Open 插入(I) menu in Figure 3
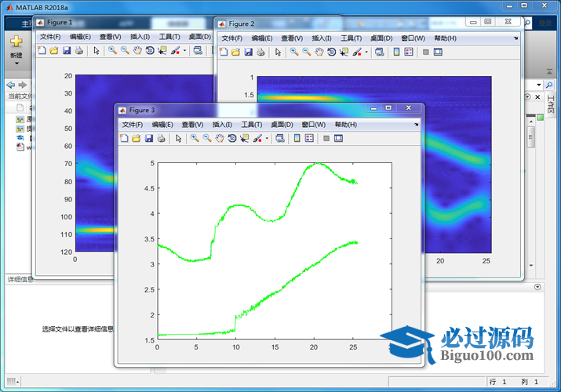 (x=221, y=125)
